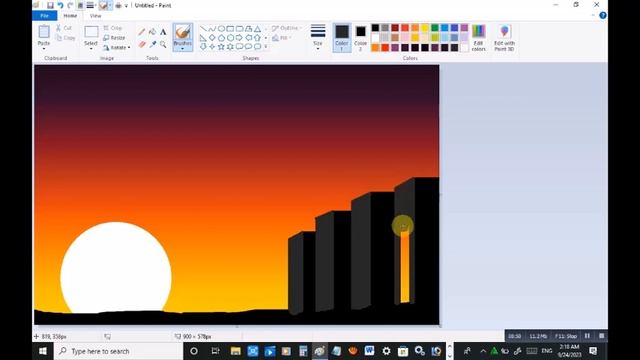Open Customize Quick Access Toolbar arrow
The width and height of the screenshot is (640, 360).
click(x=126, y=5)
